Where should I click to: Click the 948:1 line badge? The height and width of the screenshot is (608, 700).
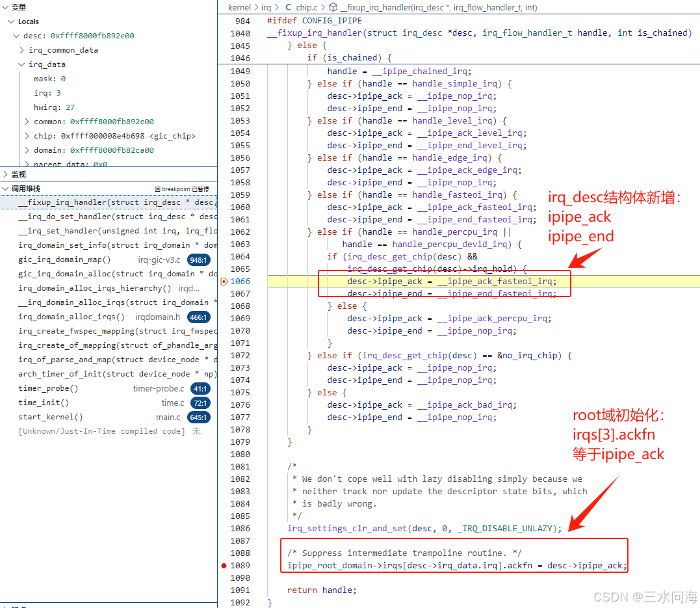198,260
